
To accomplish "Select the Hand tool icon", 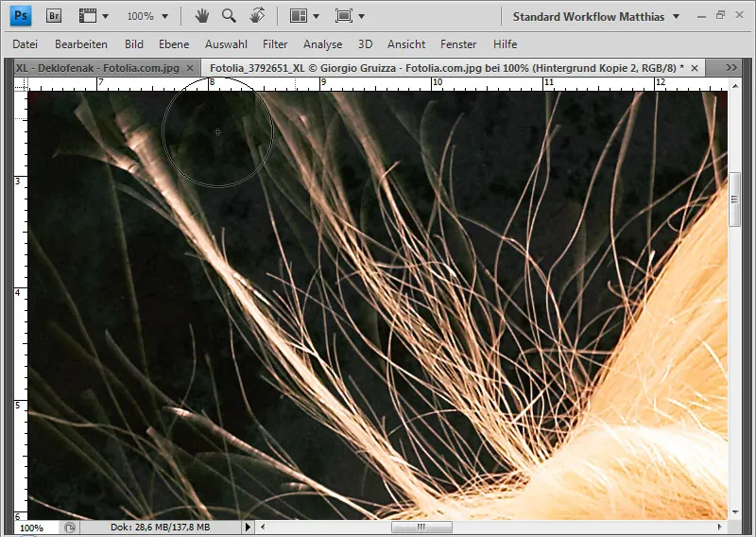I will tap(202, 16).
